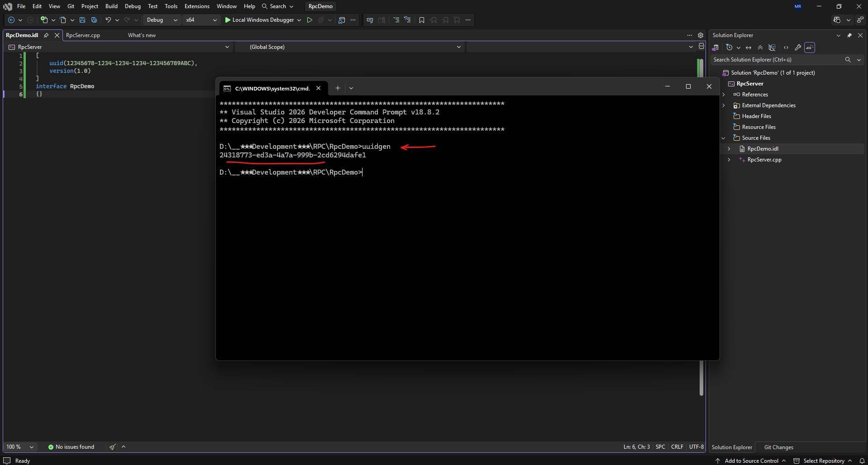Image resolution: width=868 pixels, height=465 pixels.
Task: Open Properties wrench icon in Solution Explorer
Action: pyautogui.click(x=798, y=47)
